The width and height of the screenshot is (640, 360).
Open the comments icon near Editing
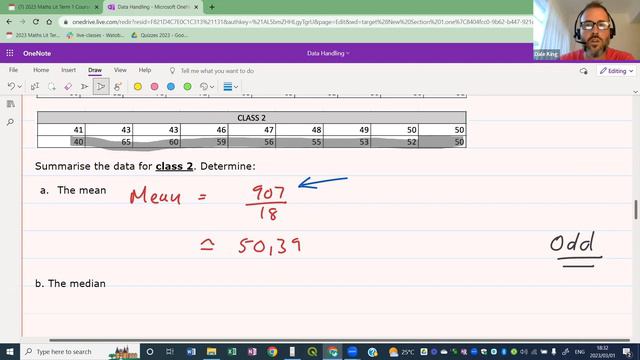(584, 71)
